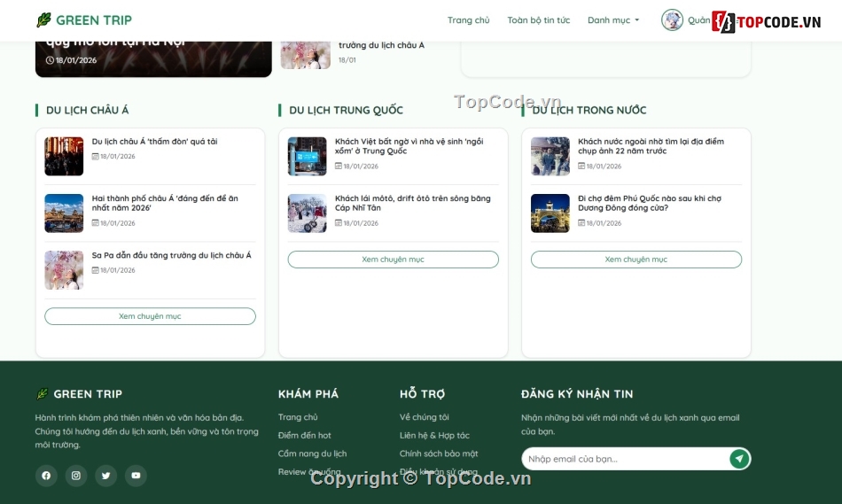Click footer Điều khoản sử dụng link

coord(439,472)
